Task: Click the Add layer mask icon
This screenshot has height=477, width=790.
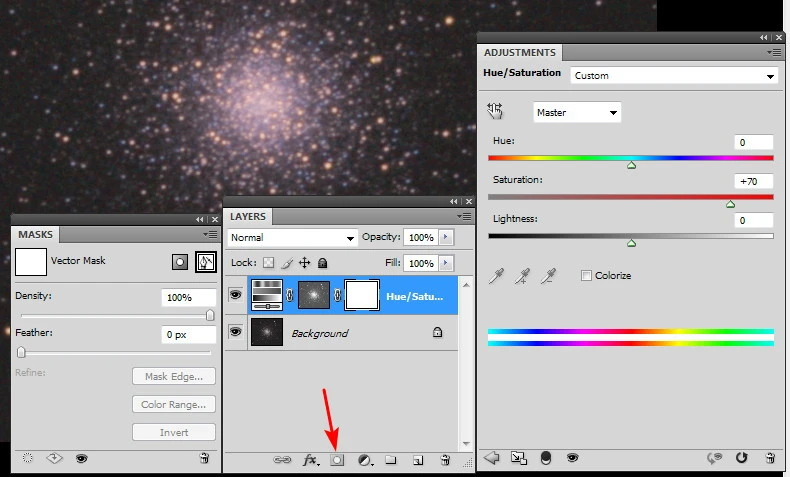Action: (x=337, y=460)
